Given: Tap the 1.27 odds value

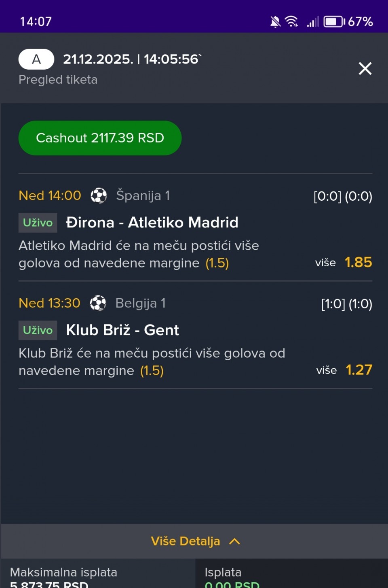Looking at the screenshot, I should 359,370.
